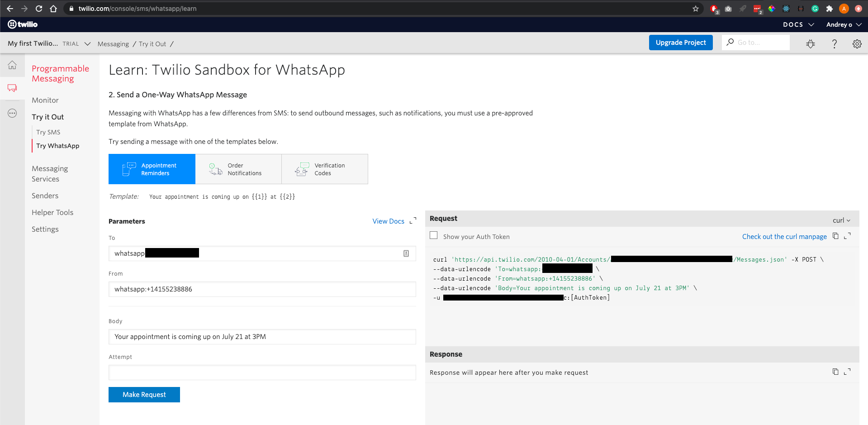Viewport: 868px width, 425px height.
Task: Select the Appointment Reminders template tab
Action: point(152,169)
